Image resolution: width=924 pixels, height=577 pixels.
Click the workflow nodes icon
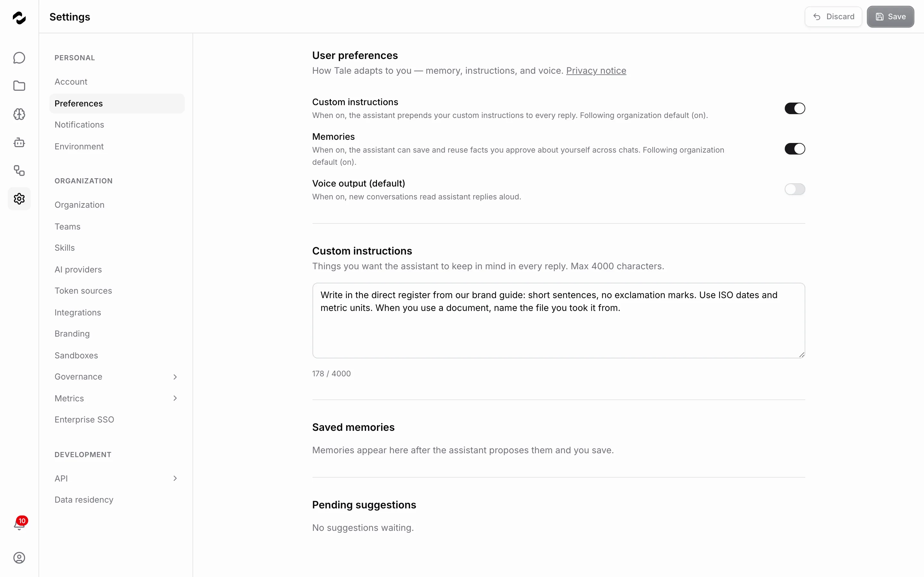click(x=19, y=171)
